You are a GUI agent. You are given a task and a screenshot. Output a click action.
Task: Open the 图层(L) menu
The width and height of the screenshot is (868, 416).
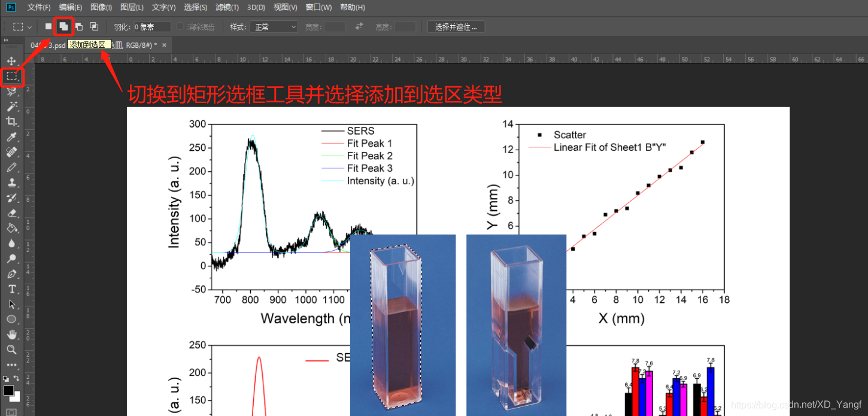132,7
